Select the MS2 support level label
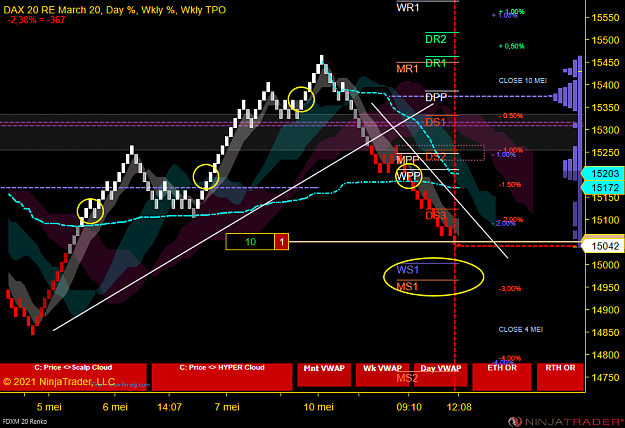This screenshot has width=625, height=428. pyautogui.click(x=407, y=378)
